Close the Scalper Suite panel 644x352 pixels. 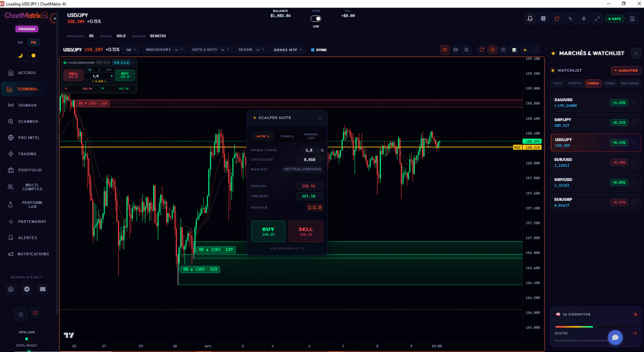tap(319, 118)
